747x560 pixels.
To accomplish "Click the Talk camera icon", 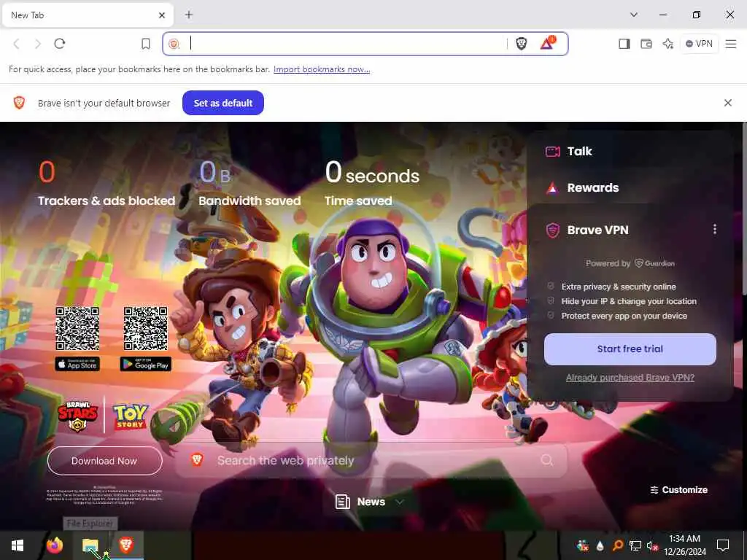I will pos(553,152).
